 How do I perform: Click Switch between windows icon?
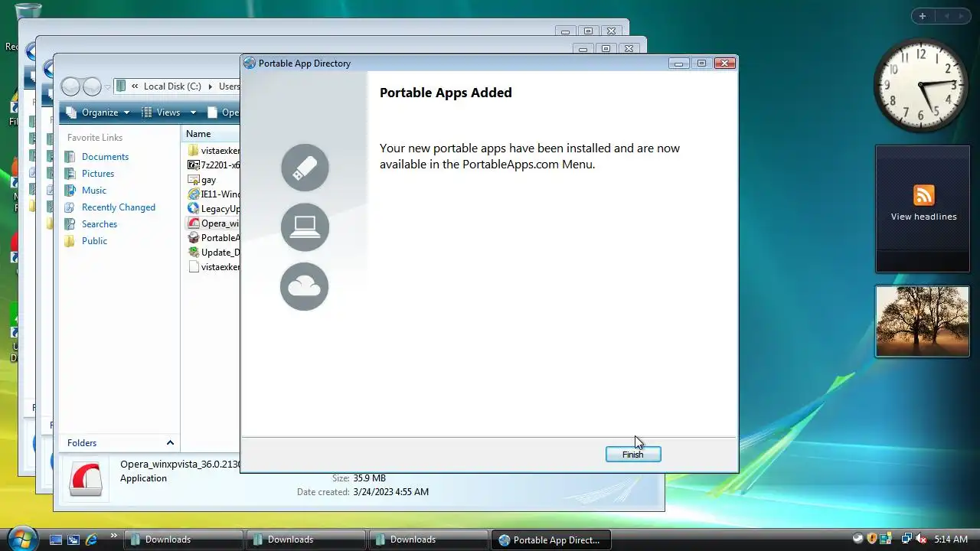73,540
